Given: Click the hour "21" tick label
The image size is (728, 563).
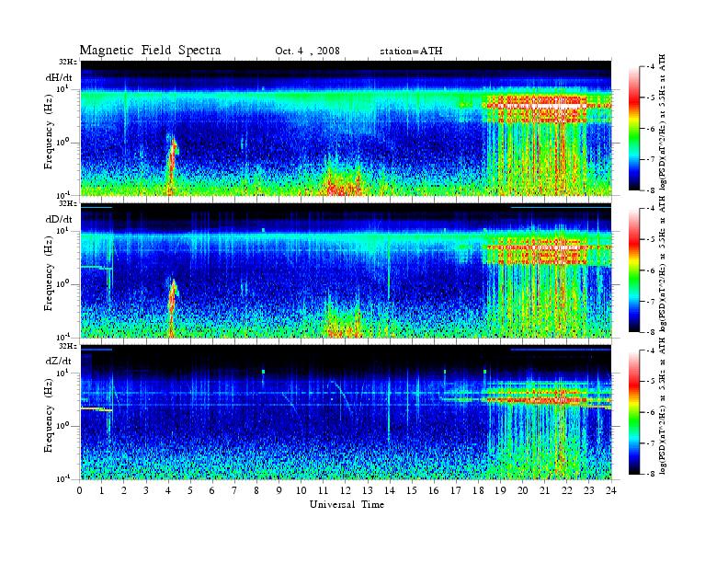Looking at the screenshot, I should pyautogui.click(x=544, y=491).
